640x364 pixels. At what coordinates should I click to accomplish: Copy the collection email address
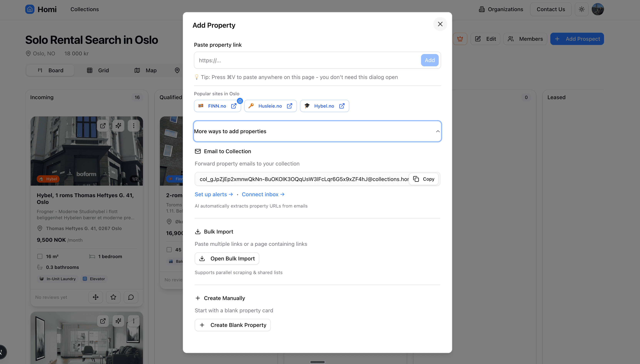tap(424, 179)
